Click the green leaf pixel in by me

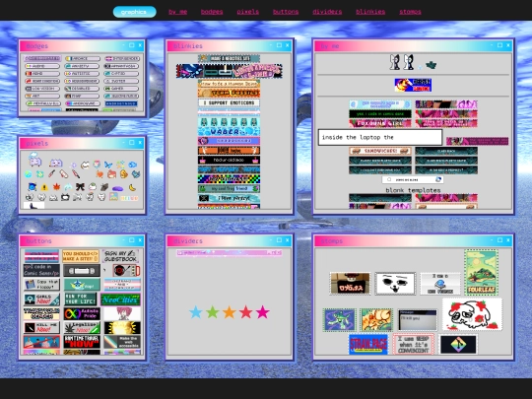tap(432, 65)
